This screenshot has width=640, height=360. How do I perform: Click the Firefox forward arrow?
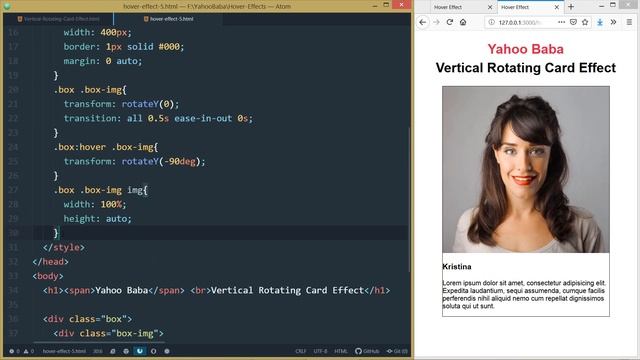pos(436,22)
